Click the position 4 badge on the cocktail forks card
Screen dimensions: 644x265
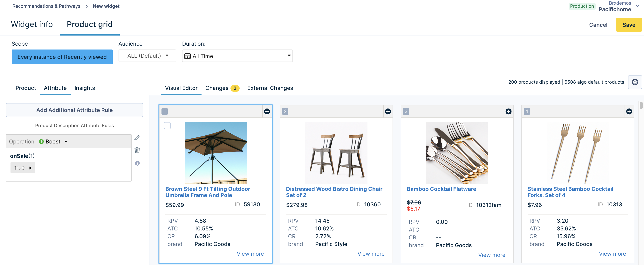tap(527, 111)
